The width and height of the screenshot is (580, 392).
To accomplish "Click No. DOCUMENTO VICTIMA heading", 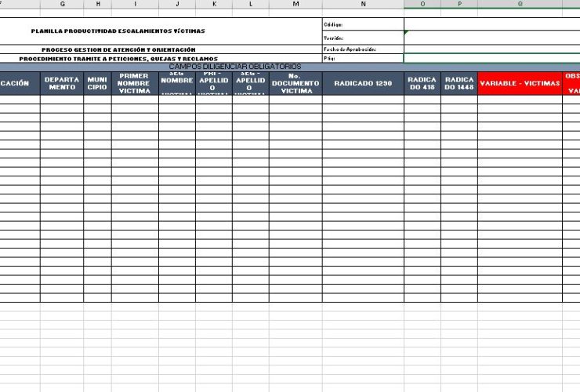I will pyautogui.click(x=295, y=84).
